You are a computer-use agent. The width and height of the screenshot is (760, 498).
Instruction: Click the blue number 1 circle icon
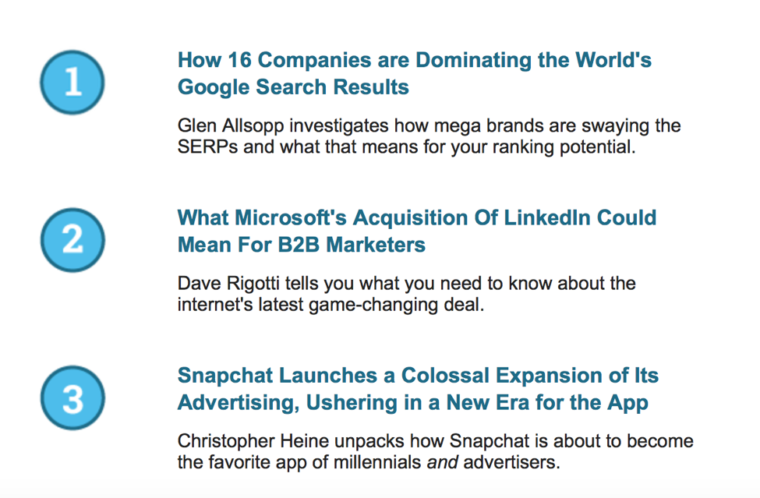(72, 82)
